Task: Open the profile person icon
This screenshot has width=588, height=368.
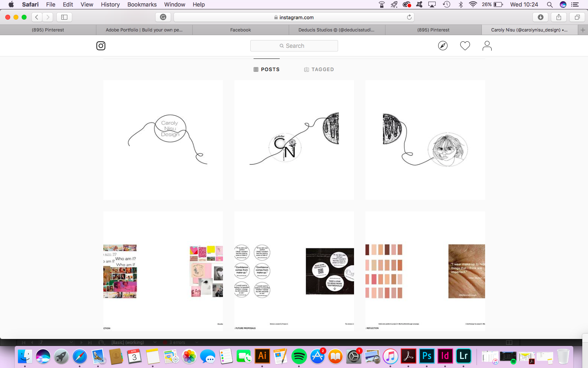Action: (x=487, y=46)
